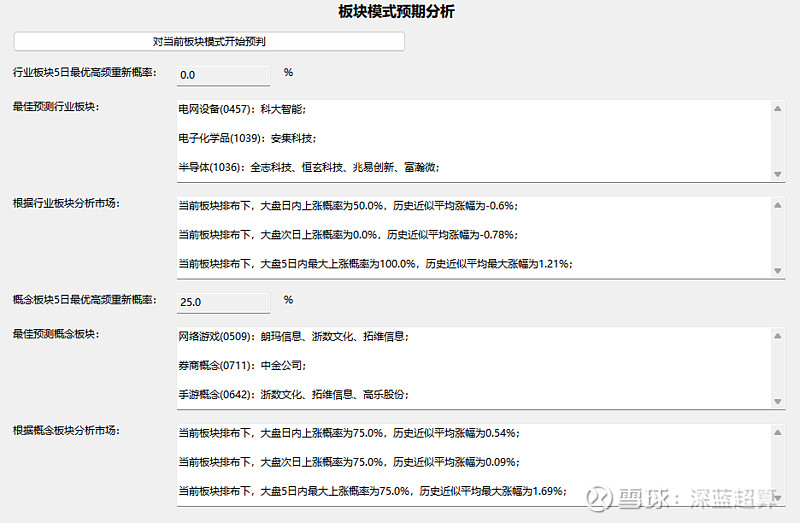Screen dimensions: 800x523
Task: Click the 根据行业板块分析市场 label
Action: [x=66, y=203]
